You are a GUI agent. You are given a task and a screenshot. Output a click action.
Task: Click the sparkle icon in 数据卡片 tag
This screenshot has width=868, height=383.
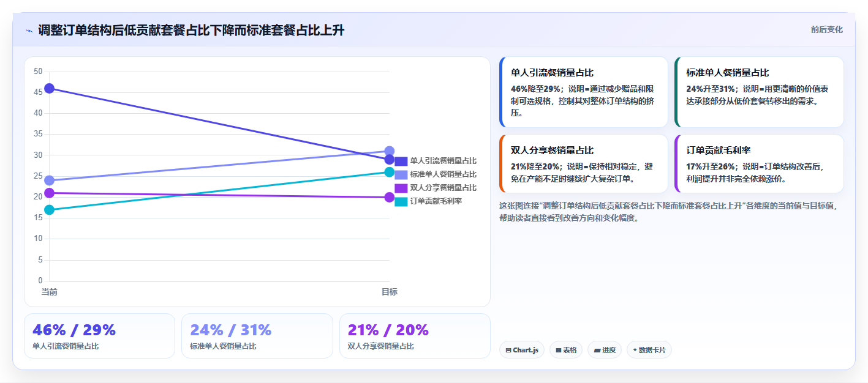point(635,351)
